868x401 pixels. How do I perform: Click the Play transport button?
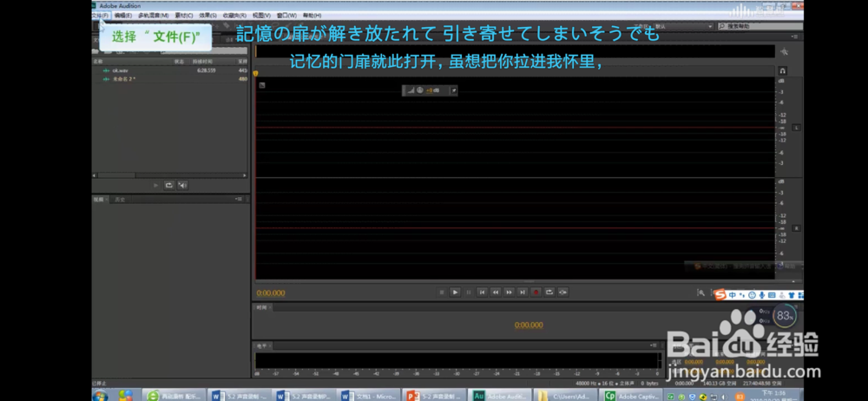click(455, 292)
